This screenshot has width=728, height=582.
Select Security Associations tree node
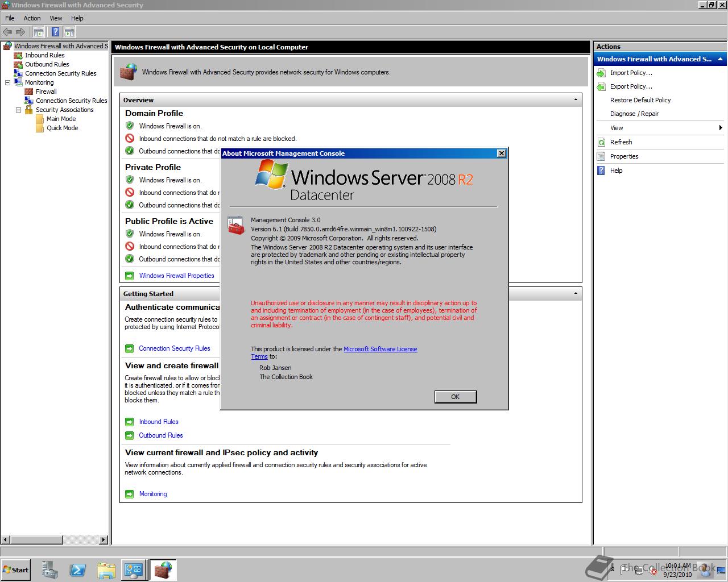click(64, 110)
